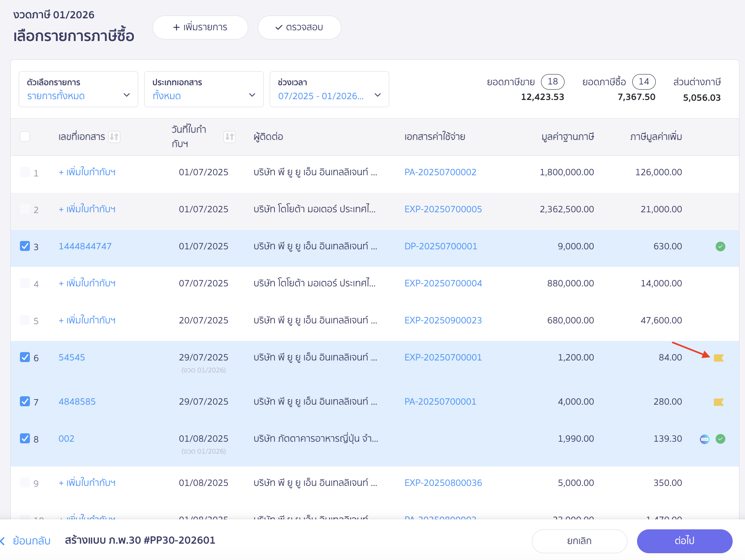745x560 pixels.
Task: Click the round e-Tax badge on row 8
Action: (x=704, y=439)
